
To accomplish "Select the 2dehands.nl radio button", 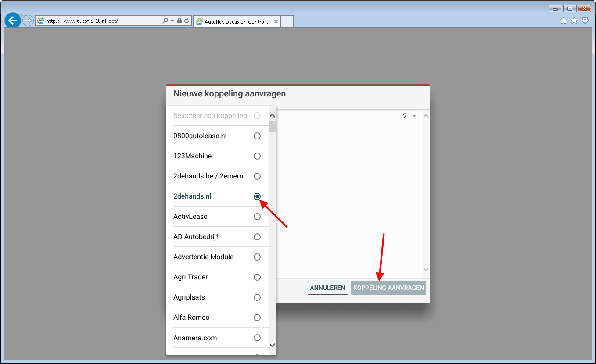I will click(x=257, y=196).
